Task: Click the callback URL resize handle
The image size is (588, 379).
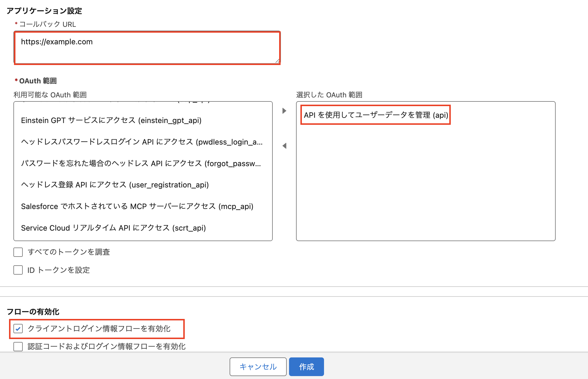Action: pyautogui.click(x=277, y=61)
